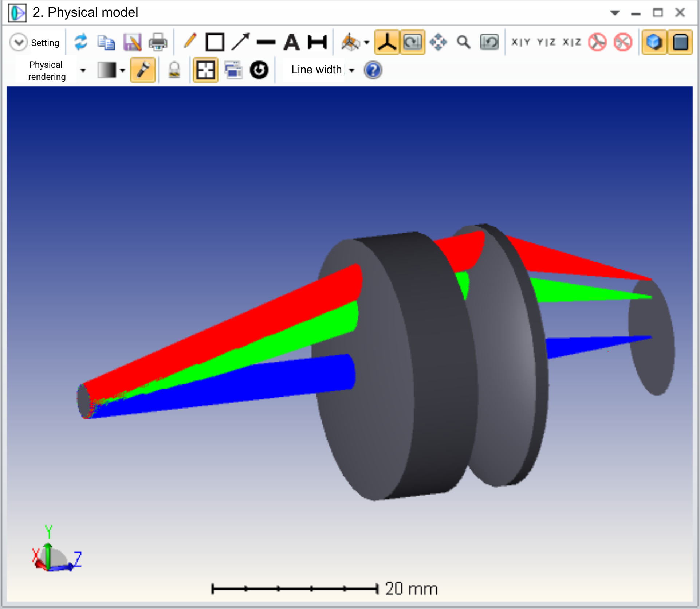Screen dimensions: 700x609
Task: Switch view to the X|Y plane
Action: click(x=521, y=42)
